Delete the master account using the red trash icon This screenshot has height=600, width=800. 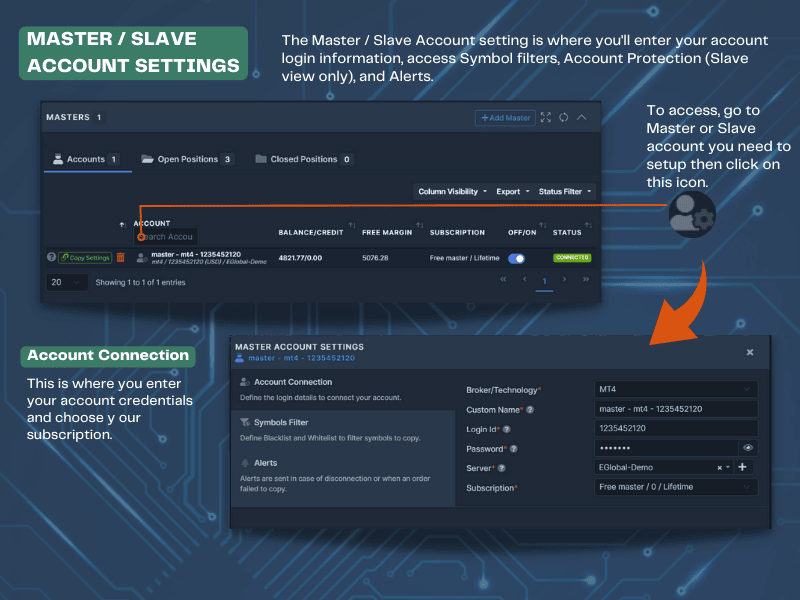click(x=121, y=257)
